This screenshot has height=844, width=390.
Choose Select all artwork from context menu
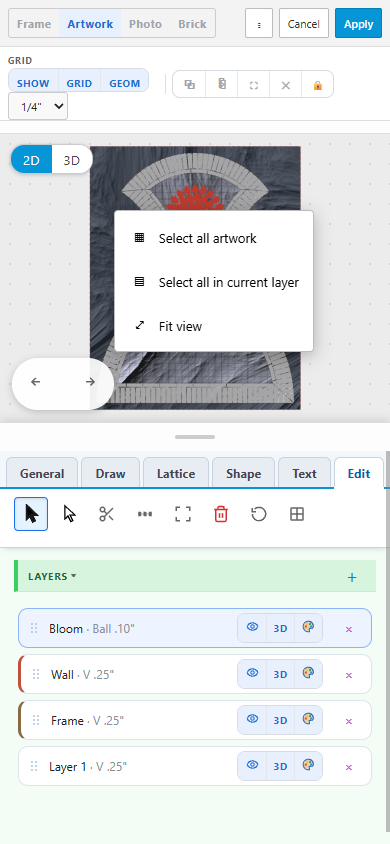tap(214, 238)
